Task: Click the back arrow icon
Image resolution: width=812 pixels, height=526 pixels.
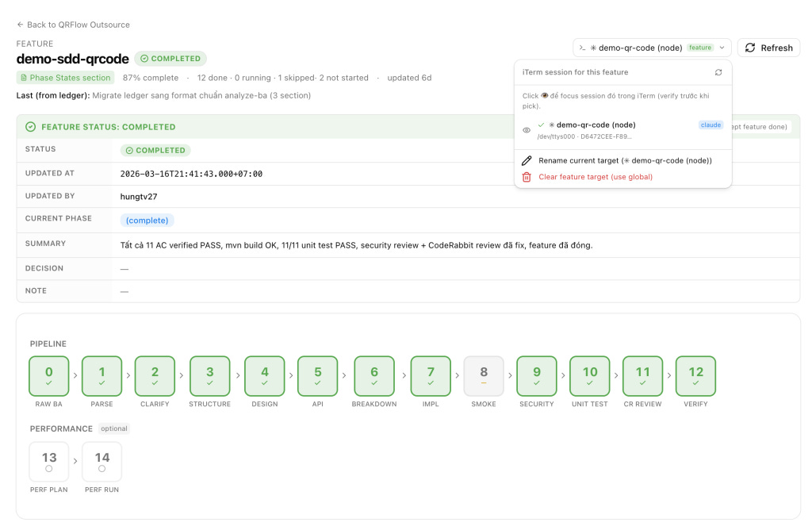Action: [x=20, y=25]
